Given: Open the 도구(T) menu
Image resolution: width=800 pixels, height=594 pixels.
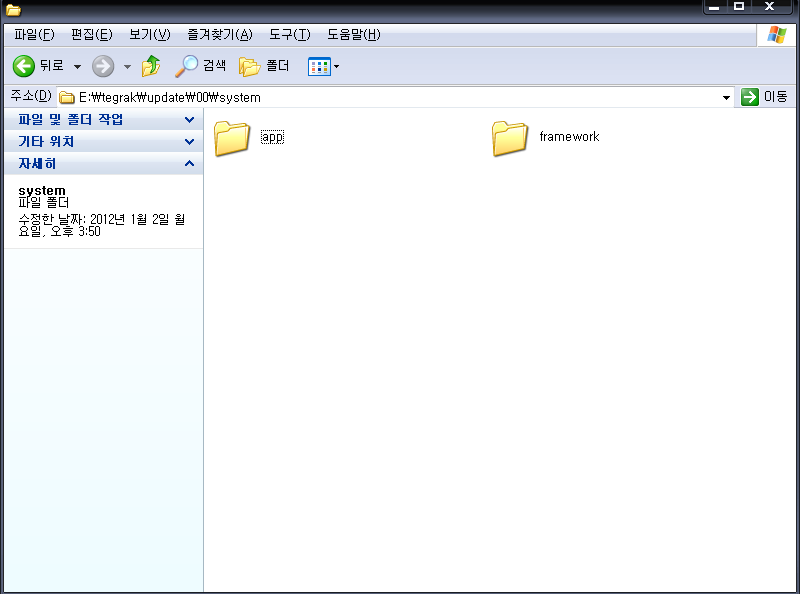Looking at the screenshot, I should (289, 35).
